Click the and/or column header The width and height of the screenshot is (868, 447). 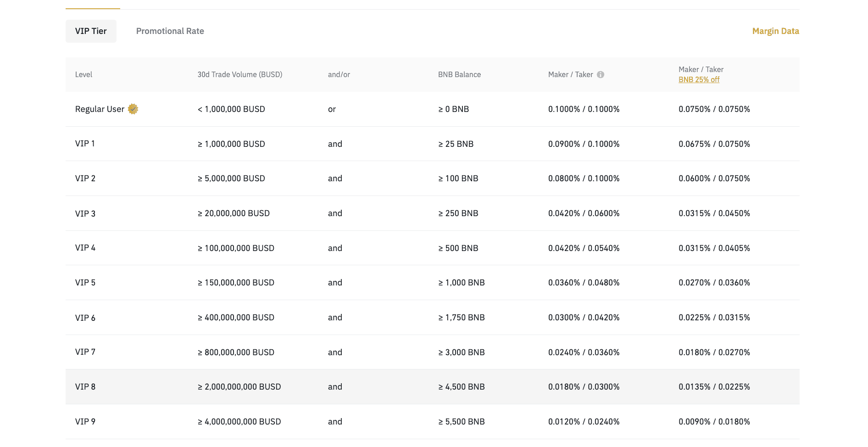339,75
